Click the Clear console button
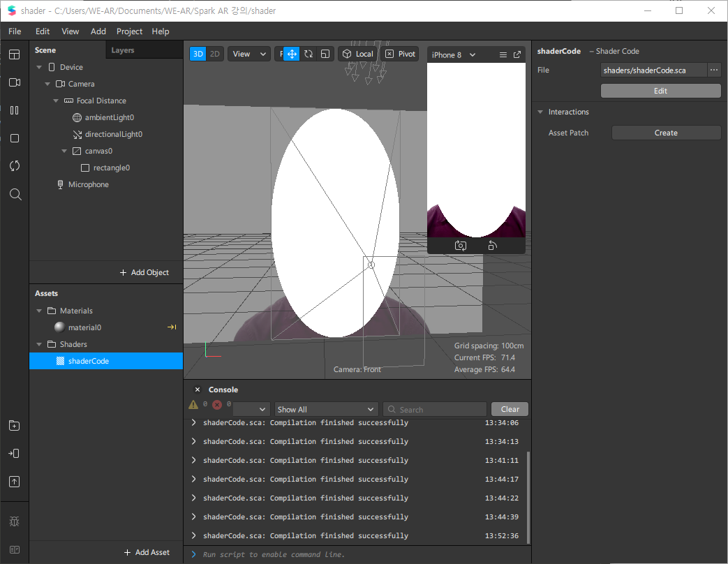The image size is (728, 564). [x=510, y=410]
